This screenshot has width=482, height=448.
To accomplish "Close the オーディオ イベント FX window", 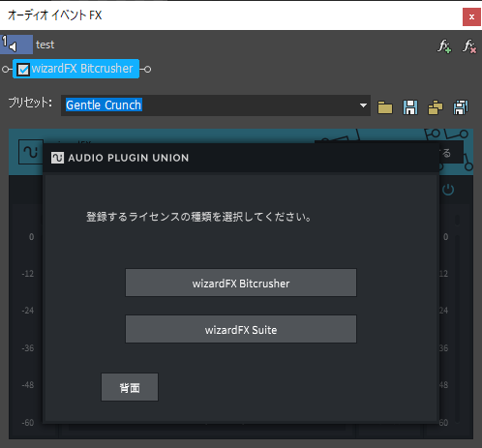I will [x=471, y=16].
